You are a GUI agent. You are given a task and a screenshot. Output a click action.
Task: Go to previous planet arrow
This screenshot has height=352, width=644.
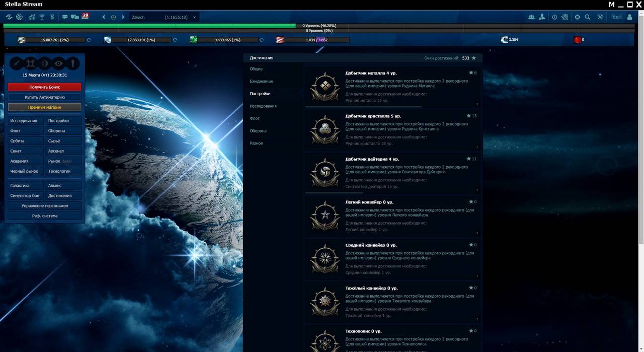click(x=104, y=17)
